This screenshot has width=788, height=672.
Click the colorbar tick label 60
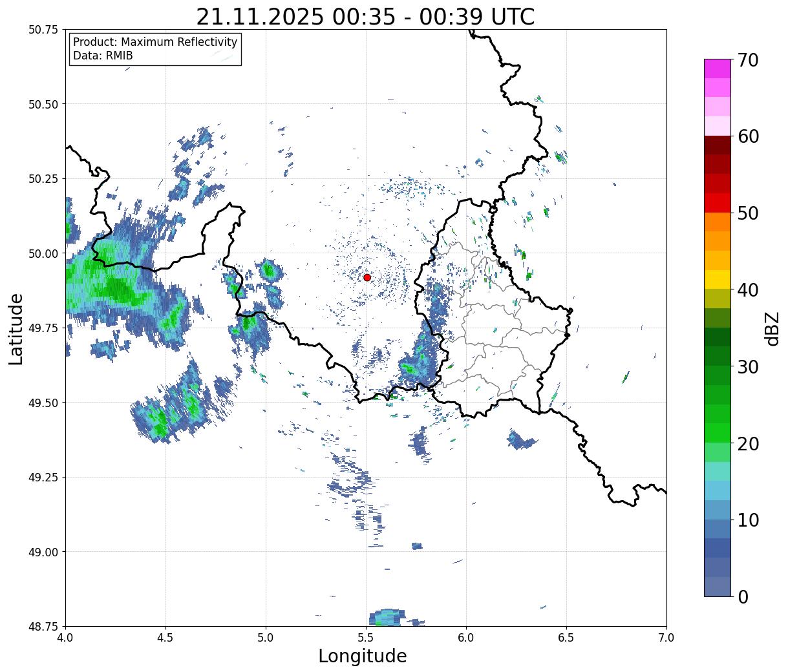coord(748,136)
